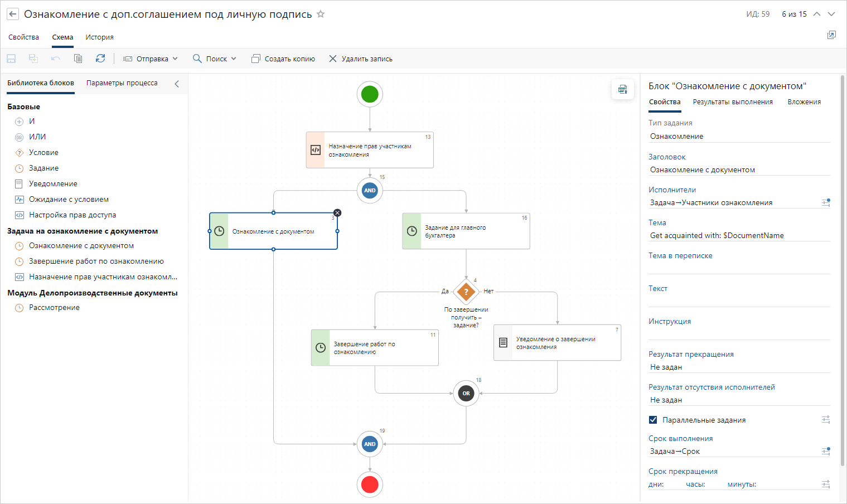Select the OR gateway node
This screenshot has width=847, height=504.
[x=466, y=393]
